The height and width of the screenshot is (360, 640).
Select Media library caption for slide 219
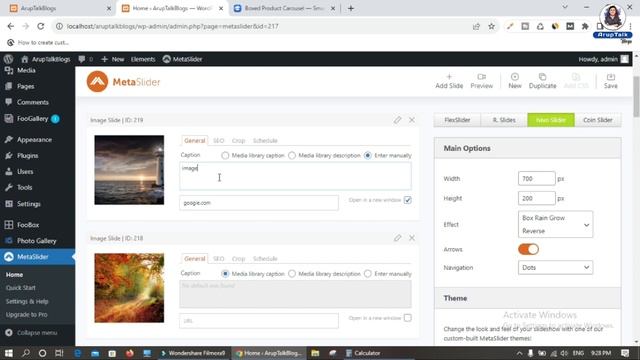pos(225,156)
